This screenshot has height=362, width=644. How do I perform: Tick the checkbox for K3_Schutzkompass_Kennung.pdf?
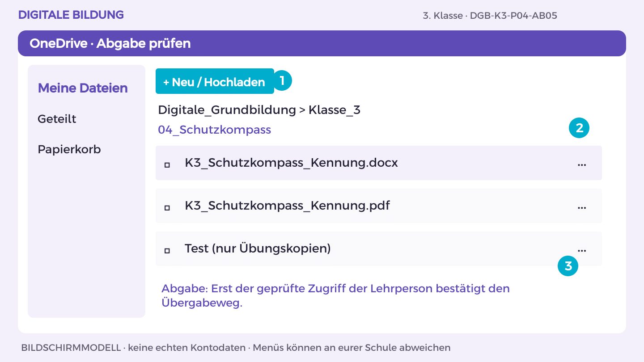(167, 208)
